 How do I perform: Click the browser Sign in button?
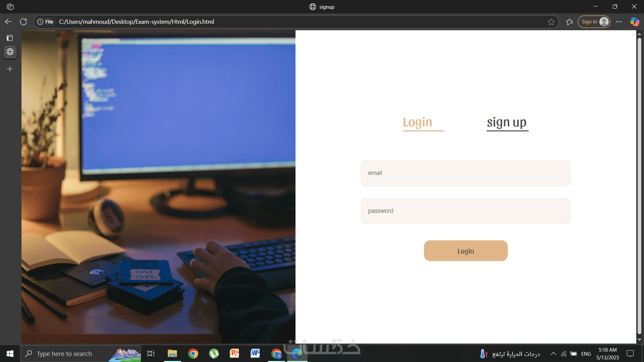click(x=594, y=22)
